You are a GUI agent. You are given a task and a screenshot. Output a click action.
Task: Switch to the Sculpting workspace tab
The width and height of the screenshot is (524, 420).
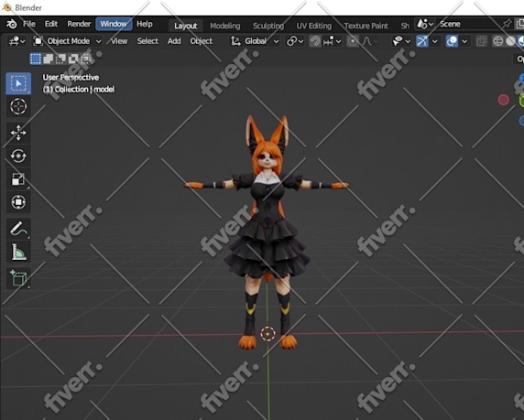(x=268, y=26)
